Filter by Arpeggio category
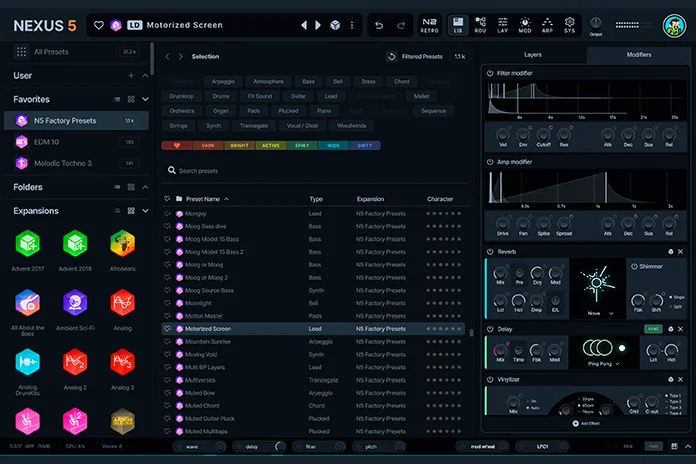 coord(223,81)
